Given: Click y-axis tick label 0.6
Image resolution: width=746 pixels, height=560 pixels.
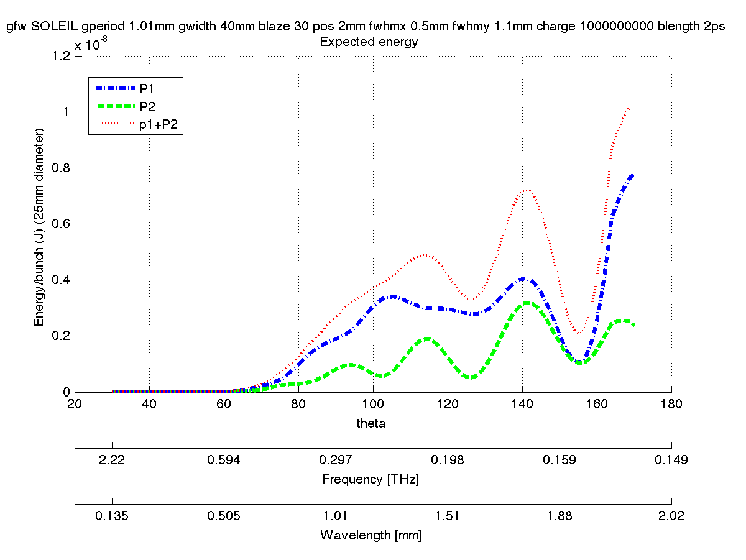Looking at the screenshot, I should pos(61,224).
